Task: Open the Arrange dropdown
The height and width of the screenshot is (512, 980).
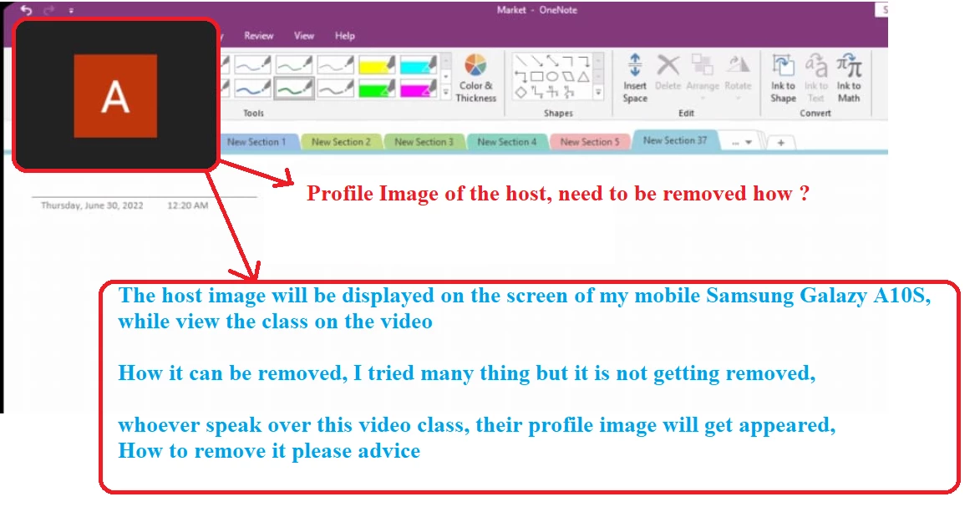Action: pos(703,79)
